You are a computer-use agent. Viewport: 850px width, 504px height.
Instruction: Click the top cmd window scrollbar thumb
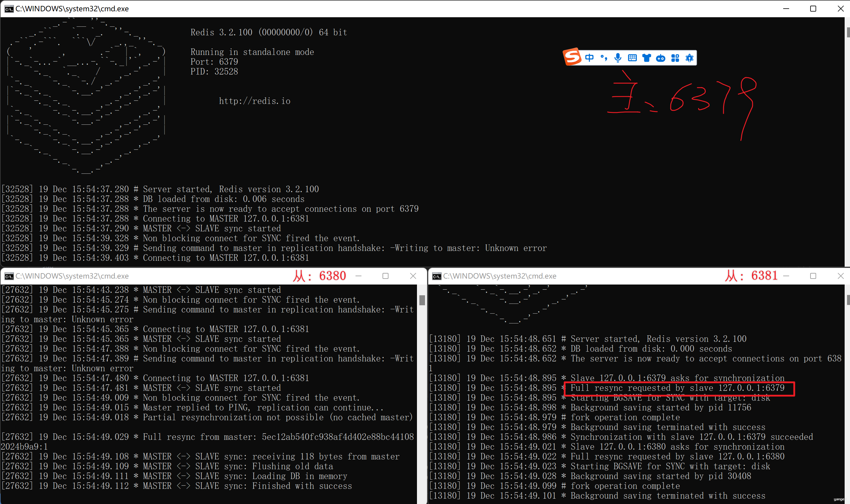848,33
